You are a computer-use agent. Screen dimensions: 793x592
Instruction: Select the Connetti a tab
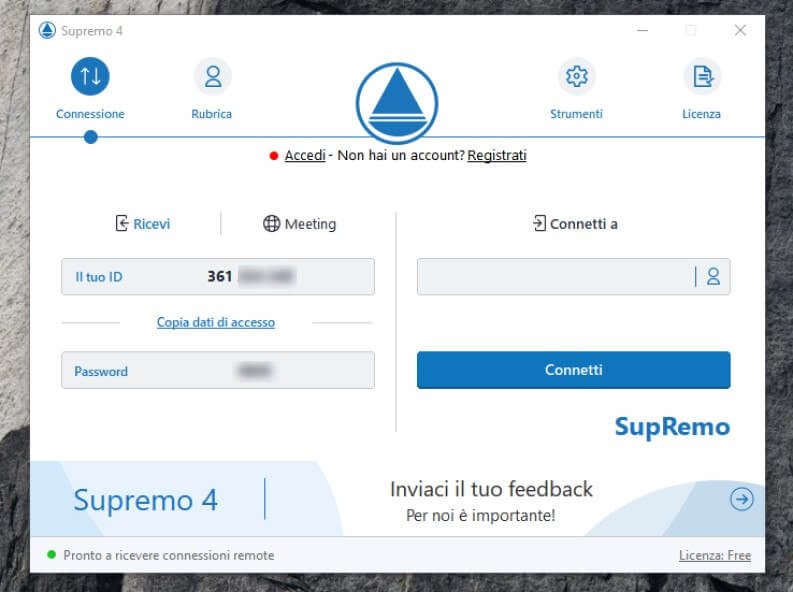575,223
